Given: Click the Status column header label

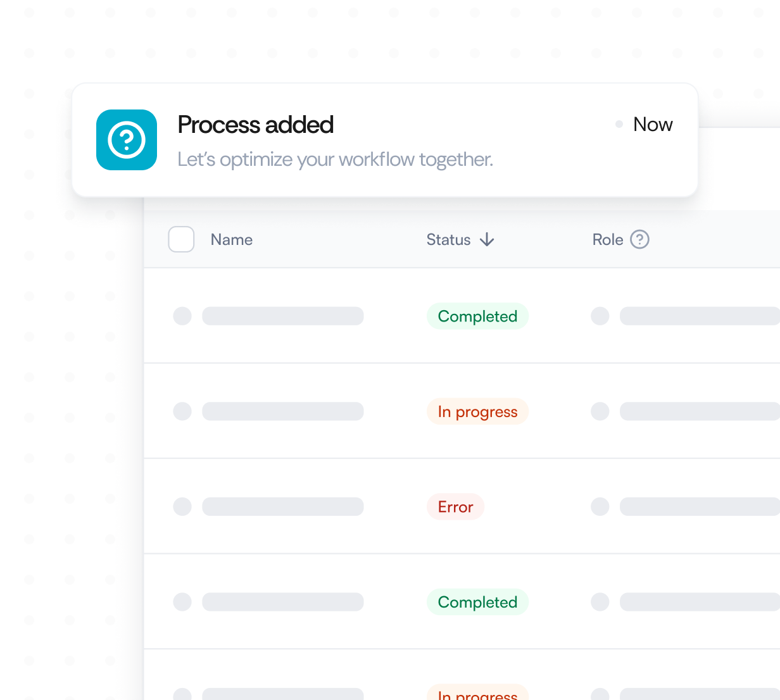Looking at the screenshot, I should 448,240.
